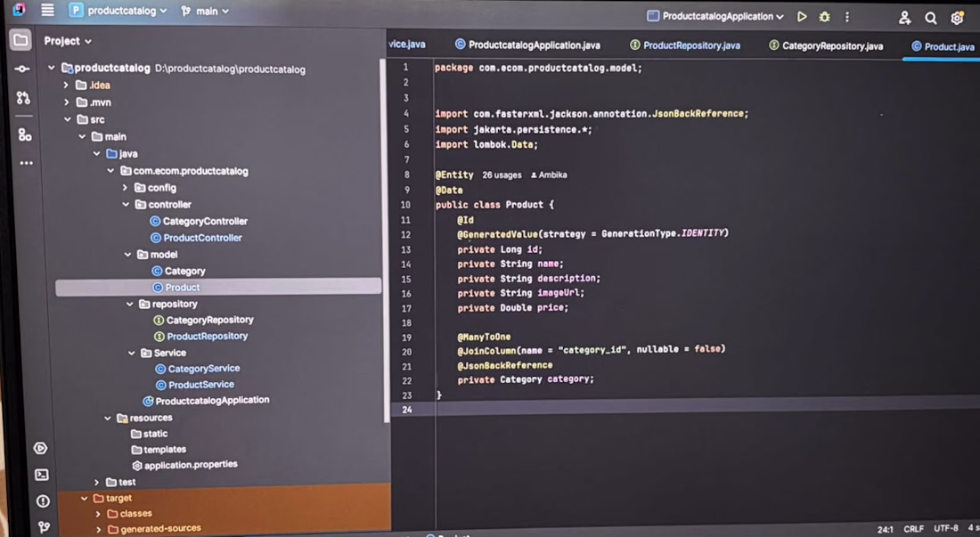The width and height of the screenshot is (980, 537).
Task: Open the run toolbar more-actions menu
Action: 847,17
